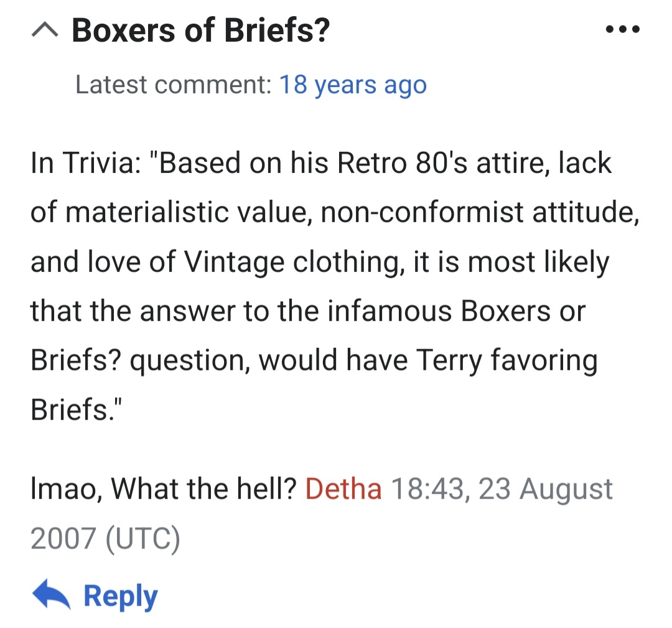Open the '18 years ago' latest comment link

click(353, 85)
